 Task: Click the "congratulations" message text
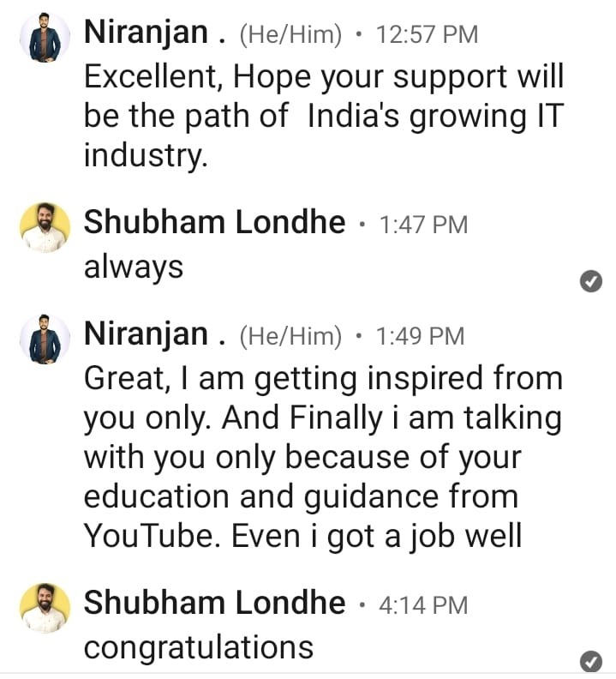point(199,647)
